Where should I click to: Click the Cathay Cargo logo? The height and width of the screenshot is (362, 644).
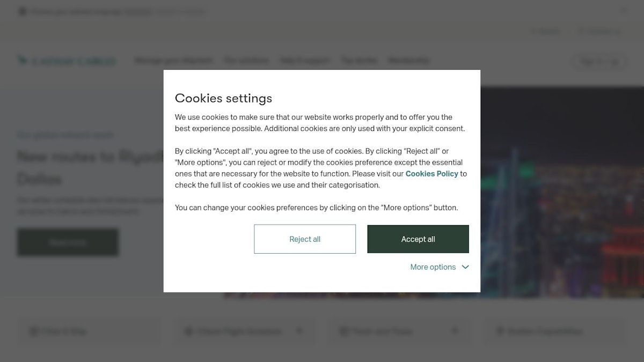[66, 61]
